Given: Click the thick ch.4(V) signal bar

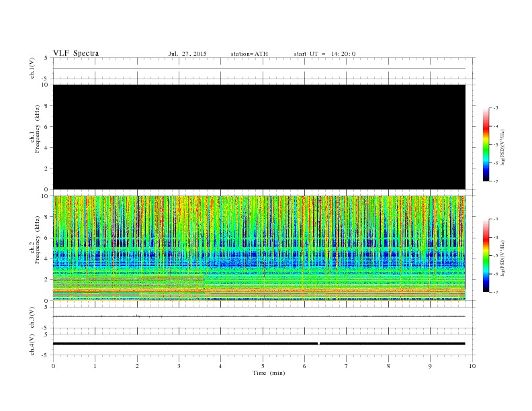Looking at the screenshot, I should [259, 344].
